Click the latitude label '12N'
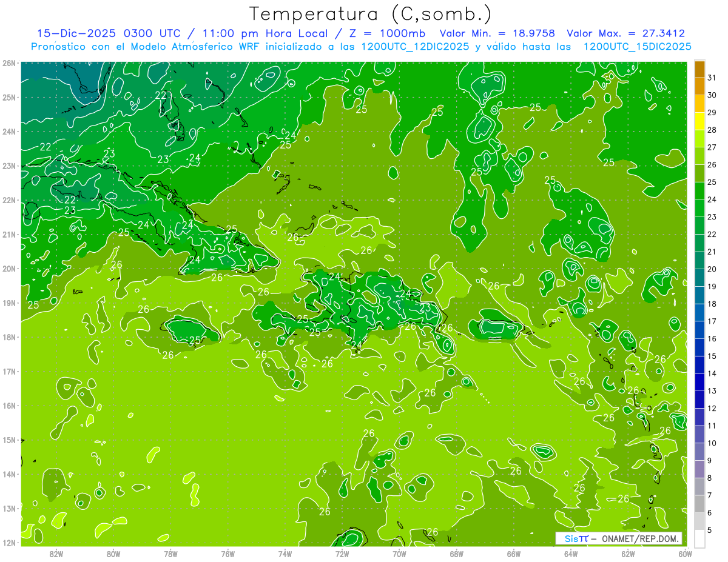This screenshot has height=562, width=728. pos(9,543)
